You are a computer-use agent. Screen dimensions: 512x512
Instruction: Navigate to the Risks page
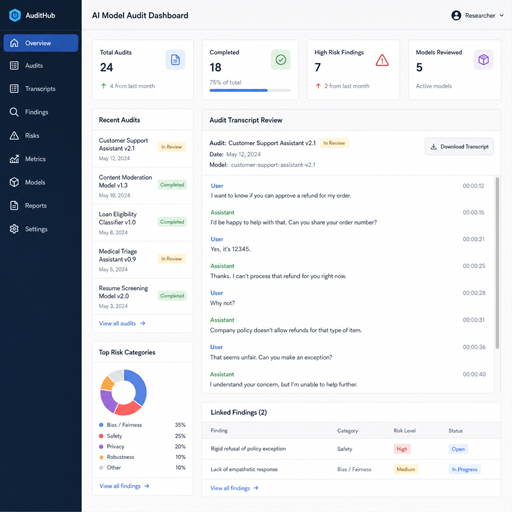pyautogui.click(x=41, y=136)
